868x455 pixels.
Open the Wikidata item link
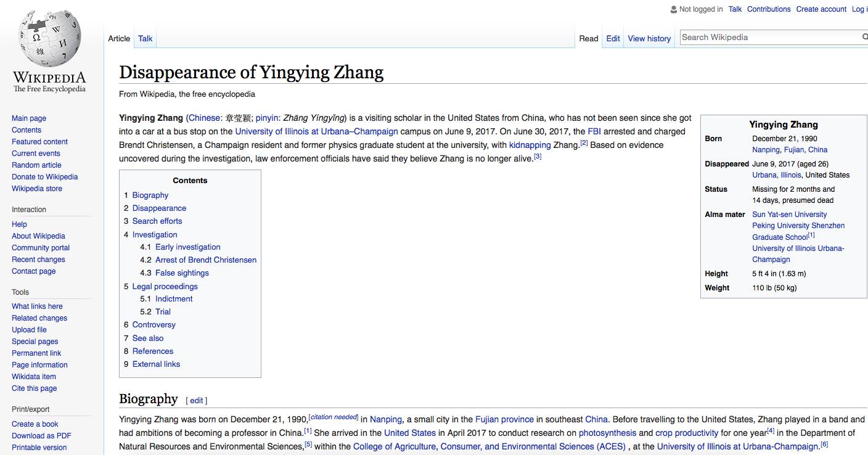[33, 377]
